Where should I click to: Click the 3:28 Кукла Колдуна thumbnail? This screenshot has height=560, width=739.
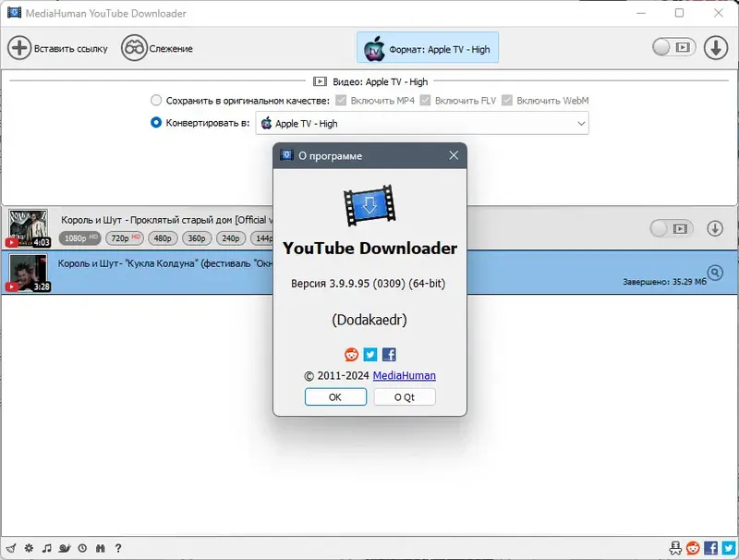coord(29,273)
